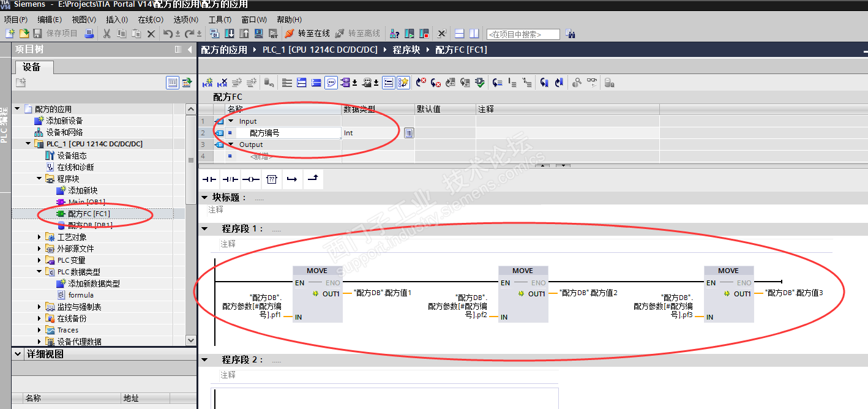Click the search-in-project binoculars icon

(570, 34)
